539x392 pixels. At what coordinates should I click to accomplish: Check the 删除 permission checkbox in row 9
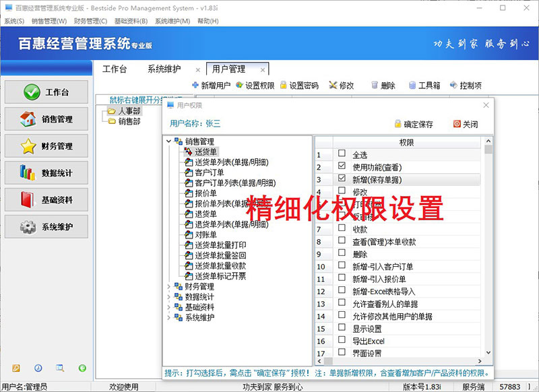point(342,253)
